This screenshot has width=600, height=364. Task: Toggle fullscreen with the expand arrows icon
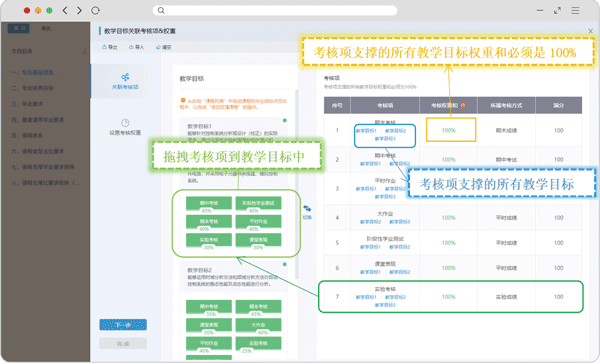[x=558, y=10]
